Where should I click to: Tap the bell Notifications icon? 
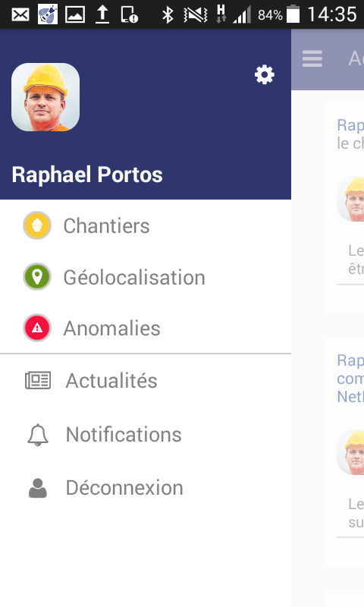click(38, 435)
